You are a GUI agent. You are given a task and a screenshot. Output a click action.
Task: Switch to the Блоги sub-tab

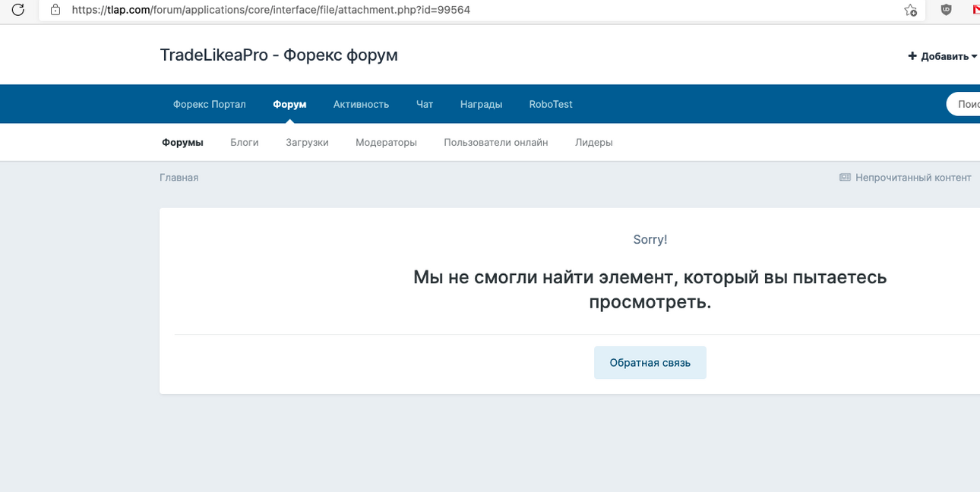pyautogui.click(x=245, y=142)
